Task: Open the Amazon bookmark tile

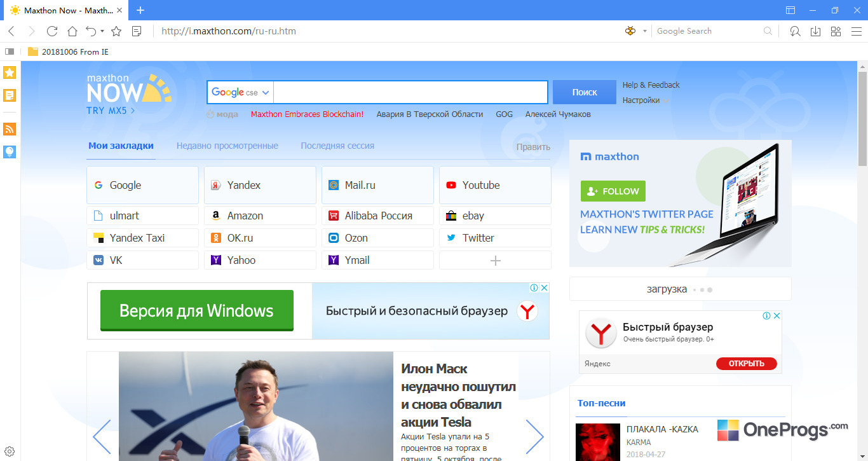Action: (x=260, y=216)
